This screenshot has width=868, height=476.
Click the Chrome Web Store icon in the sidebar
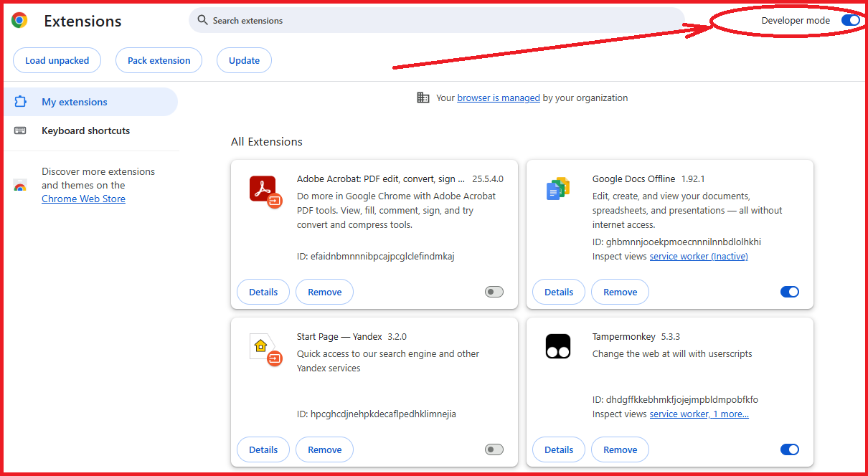pyautogui.click(x=20, y=186)
